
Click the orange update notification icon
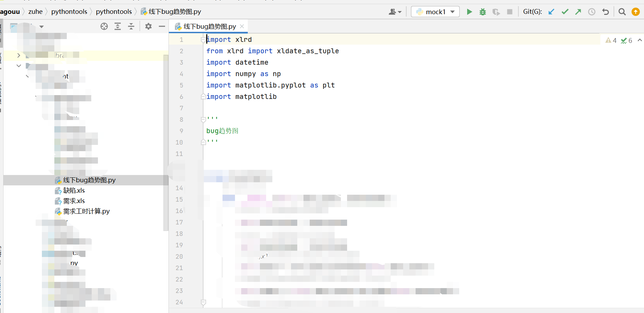pyautogui.click(x=636, y=12)
